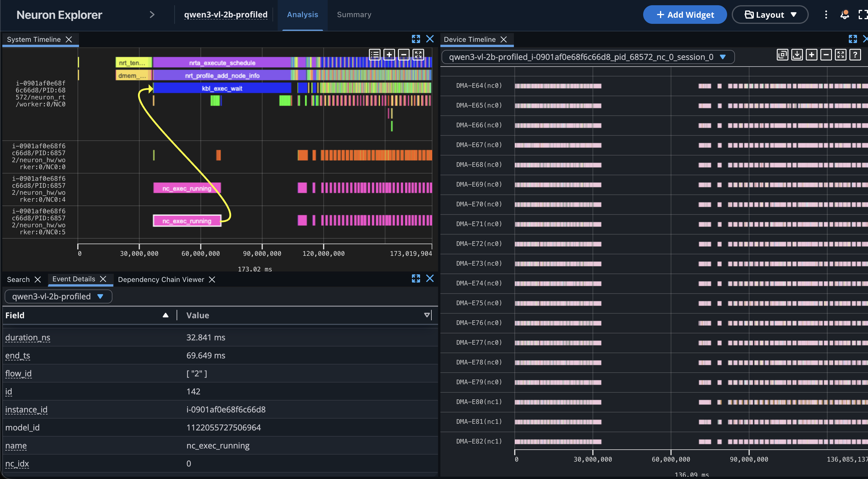This screenshot has height=479, width=868.
Task: Fit System Timeline to view
Action: point(418,54)
